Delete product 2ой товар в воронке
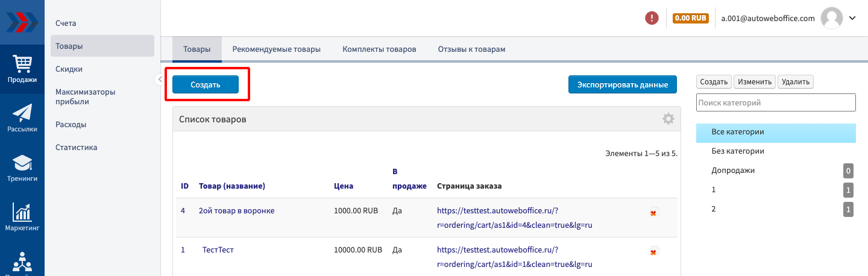 click(x=653, y=212)
